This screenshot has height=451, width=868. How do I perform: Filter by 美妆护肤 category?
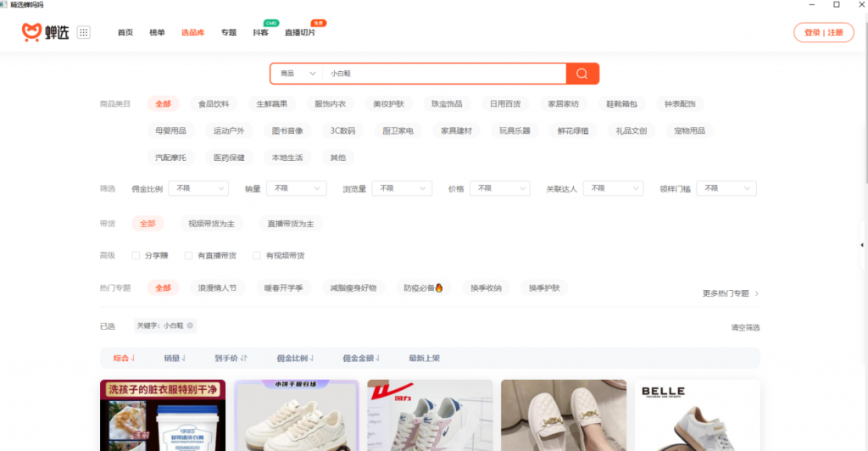(x=388, y=103)
